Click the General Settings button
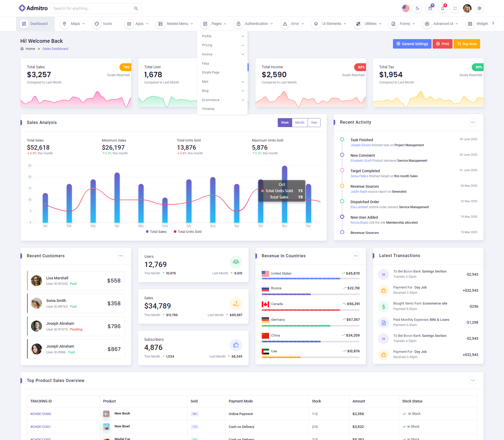This screenshot has height=440, width=504. (412, 44)
